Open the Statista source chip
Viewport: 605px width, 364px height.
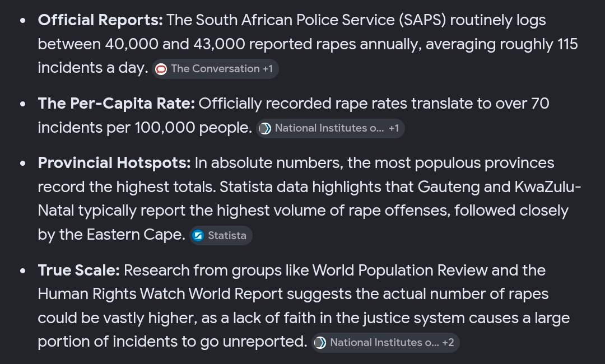[x=221, y=236]
